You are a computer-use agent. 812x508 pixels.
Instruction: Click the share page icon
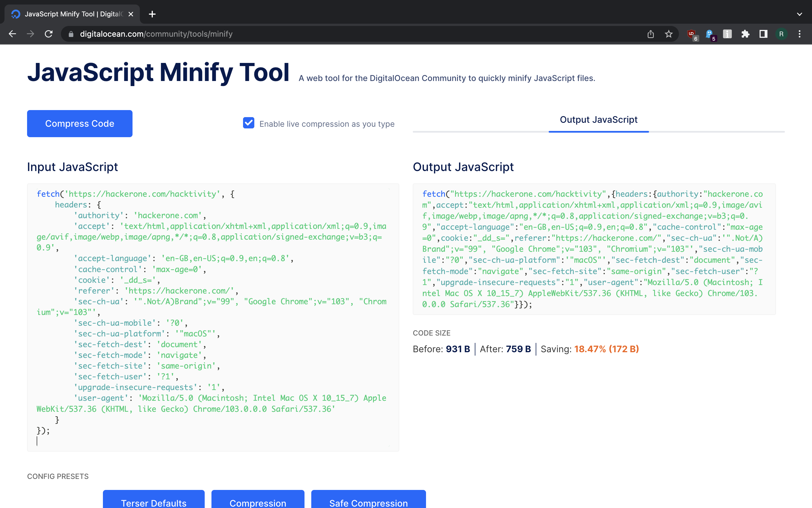coord(651,34)
